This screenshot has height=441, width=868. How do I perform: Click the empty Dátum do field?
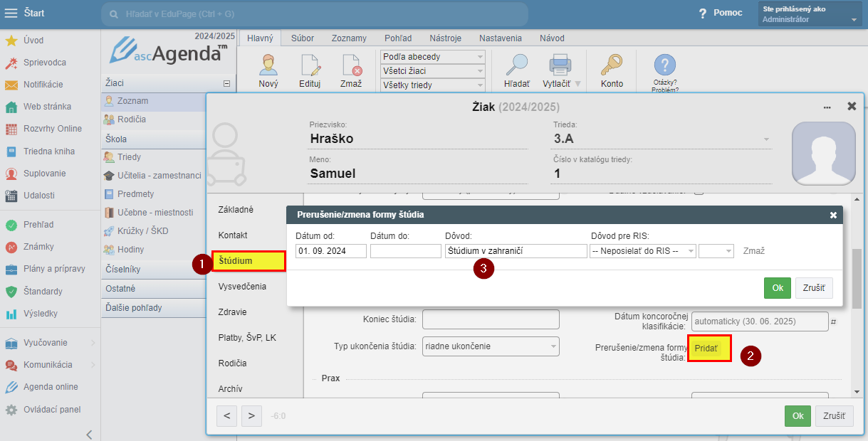click(x=406, y=251)
